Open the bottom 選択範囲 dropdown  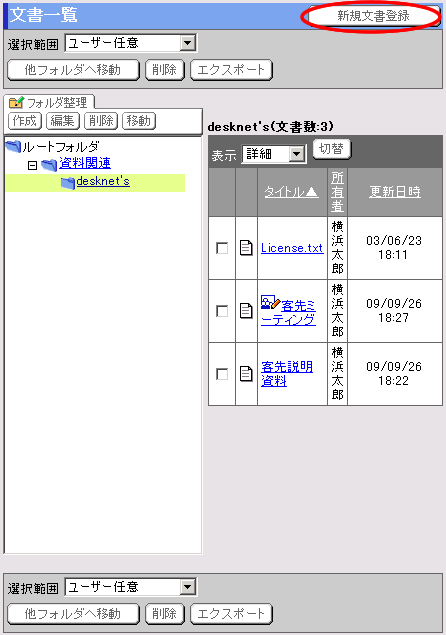tap(131, 587)
